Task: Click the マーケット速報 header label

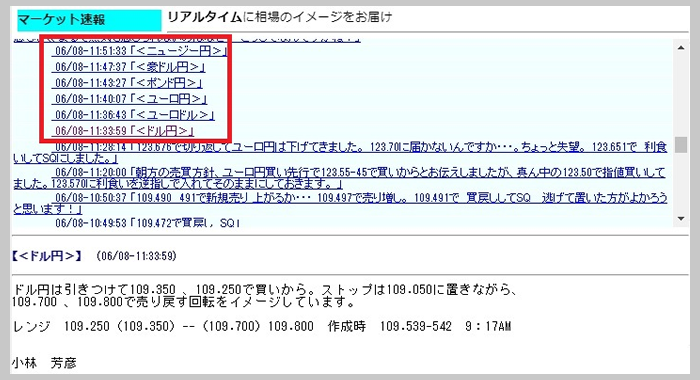Action: [89, 20]
